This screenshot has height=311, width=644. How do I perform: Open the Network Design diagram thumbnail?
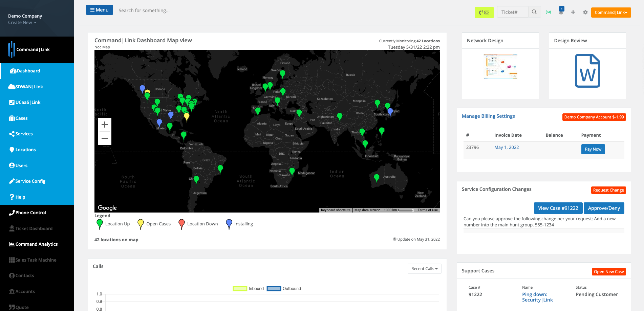500,66
